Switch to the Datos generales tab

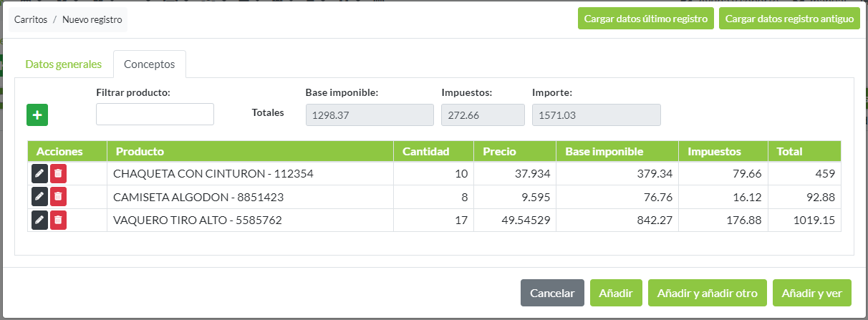pos(64,64)
